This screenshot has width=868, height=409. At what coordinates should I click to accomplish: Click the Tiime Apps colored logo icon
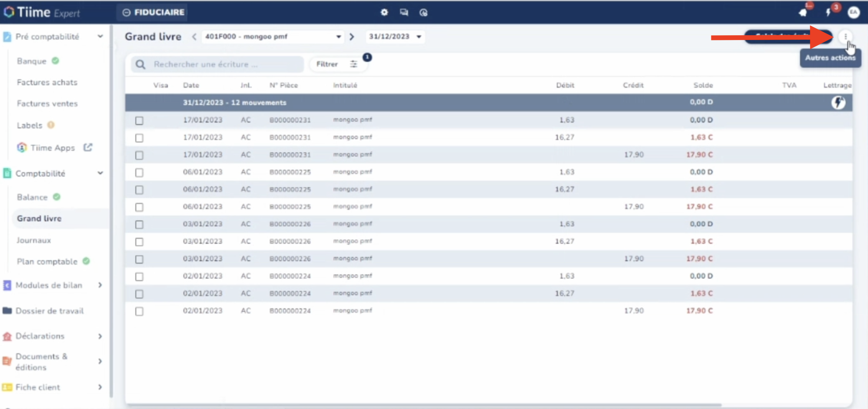(22, 147)
